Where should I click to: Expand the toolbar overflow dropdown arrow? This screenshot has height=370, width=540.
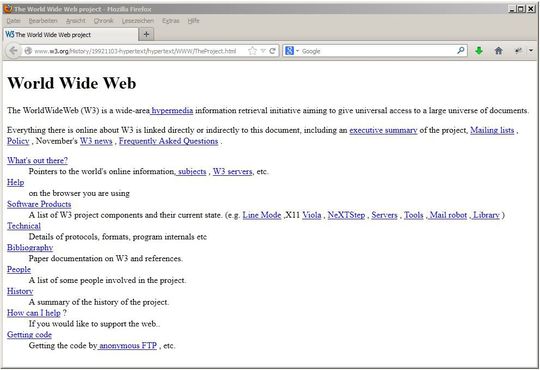[x=531, y=51]
